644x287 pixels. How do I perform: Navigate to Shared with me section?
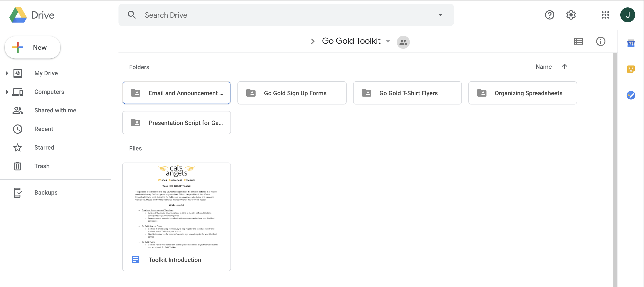coord(56,110)
